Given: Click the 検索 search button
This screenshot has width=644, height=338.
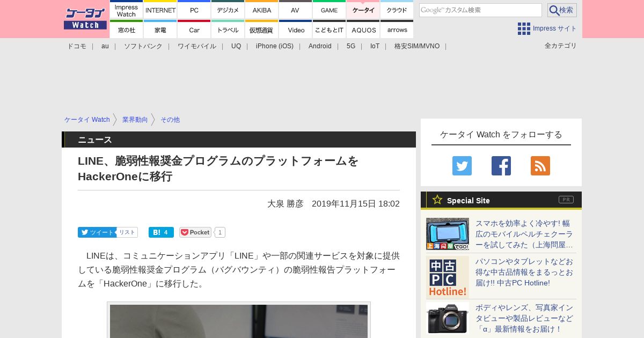Looking at the screenshot, I should tap(562, 10).
